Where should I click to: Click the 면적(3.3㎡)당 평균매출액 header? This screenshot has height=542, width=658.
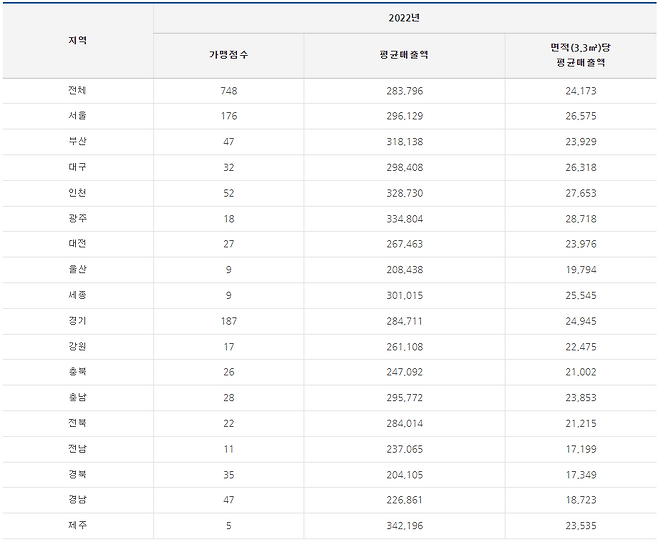(580, 55)
